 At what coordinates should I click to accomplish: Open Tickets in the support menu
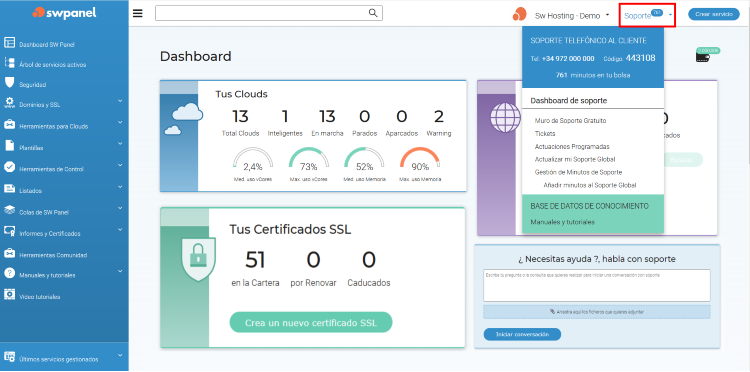(x=545, y=134)
